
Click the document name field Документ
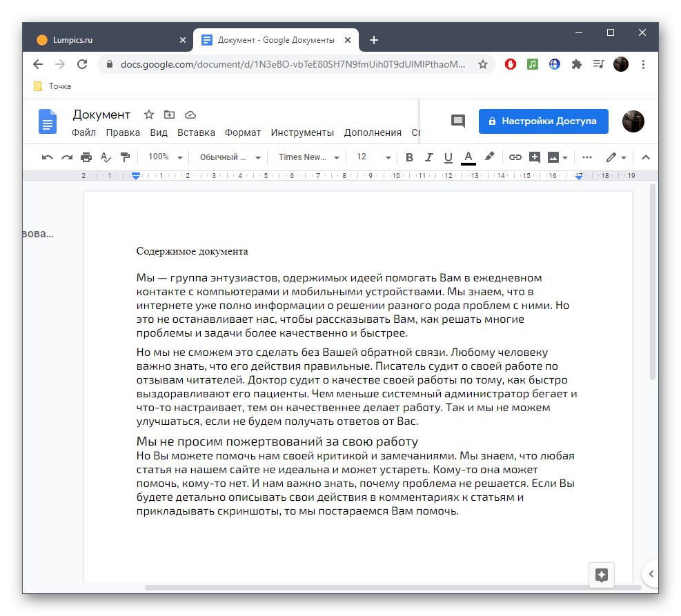(101, 114)
